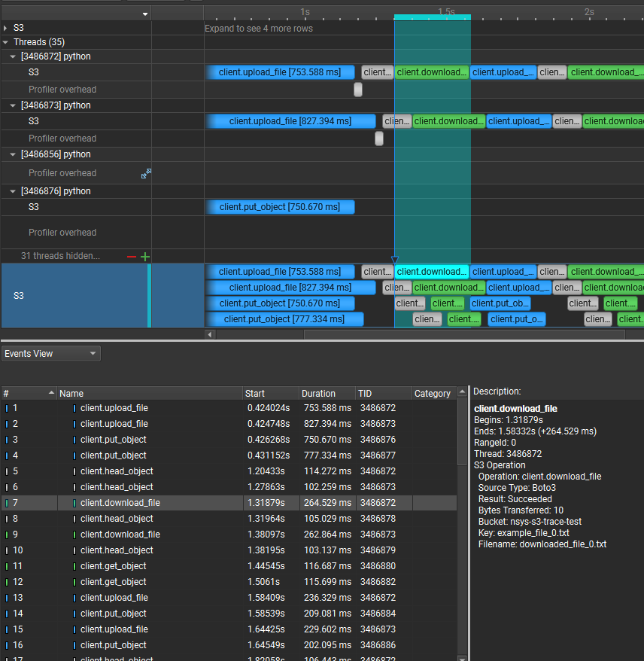The height and width of the screenshot is (661, 644).
Task: Click the green plus icon to restore hidden threads
Action: click(x=144, y=256)
